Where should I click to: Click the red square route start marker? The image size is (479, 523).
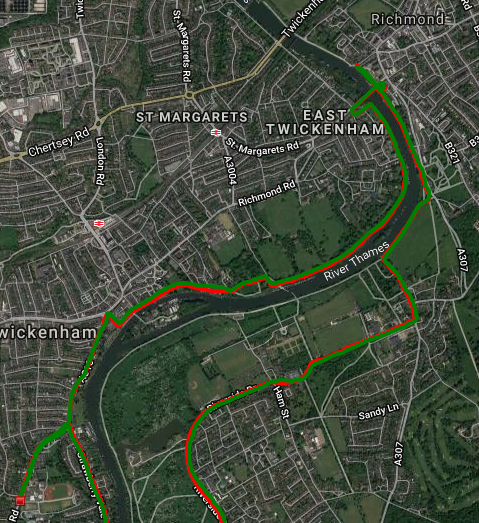tap(20, 501)
